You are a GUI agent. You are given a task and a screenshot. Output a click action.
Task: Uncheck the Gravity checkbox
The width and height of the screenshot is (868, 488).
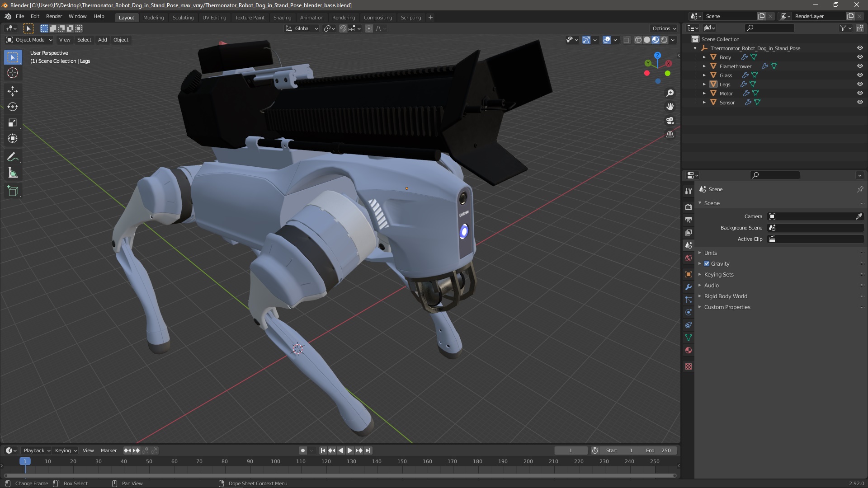(x=707, y=263)
